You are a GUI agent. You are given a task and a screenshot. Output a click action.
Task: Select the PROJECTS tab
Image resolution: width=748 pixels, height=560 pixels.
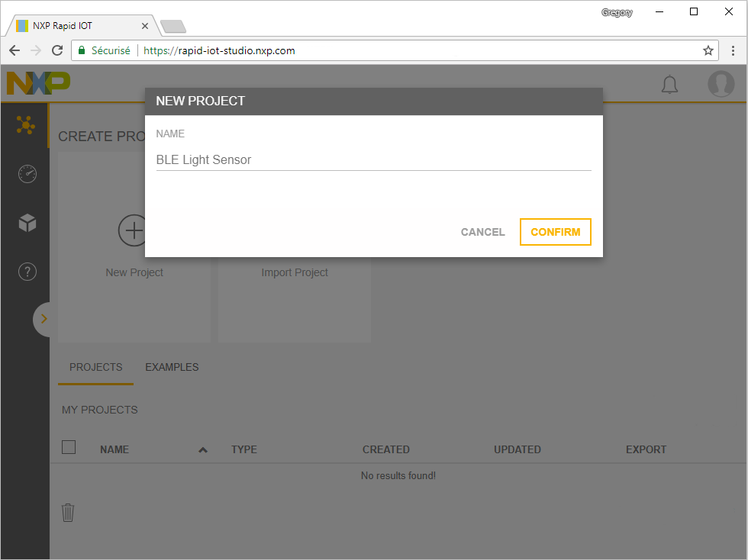point(95,367)
